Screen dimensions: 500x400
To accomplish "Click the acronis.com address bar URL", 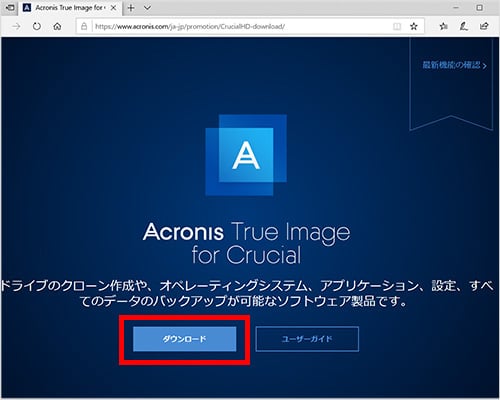I will [190, 26].
